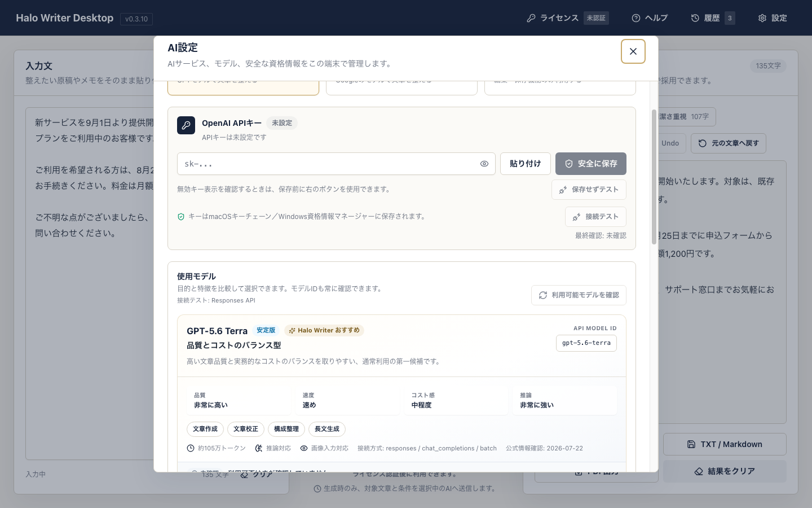Click the eye icon next to 画像入力対応
812x508 pixels.
(x=304, y=448)
